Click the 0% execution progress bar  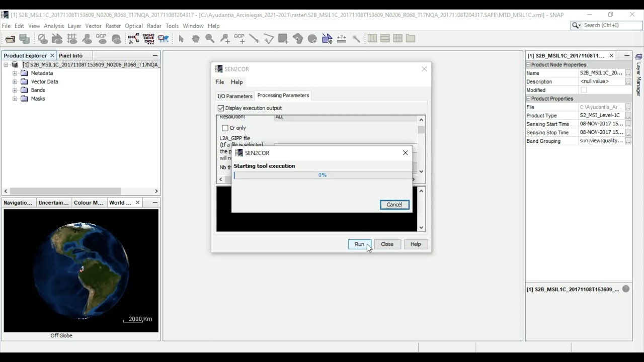point(323,175)
